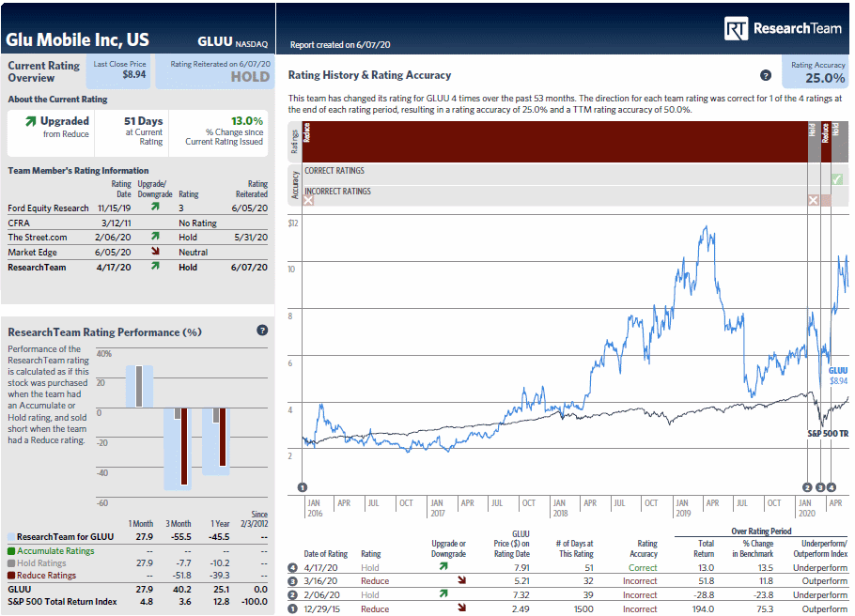This screenshot has height=616, width=855.
Task: Click upgrade arrow in 4/17/20 rating row
Action: [x=443, y=566]
